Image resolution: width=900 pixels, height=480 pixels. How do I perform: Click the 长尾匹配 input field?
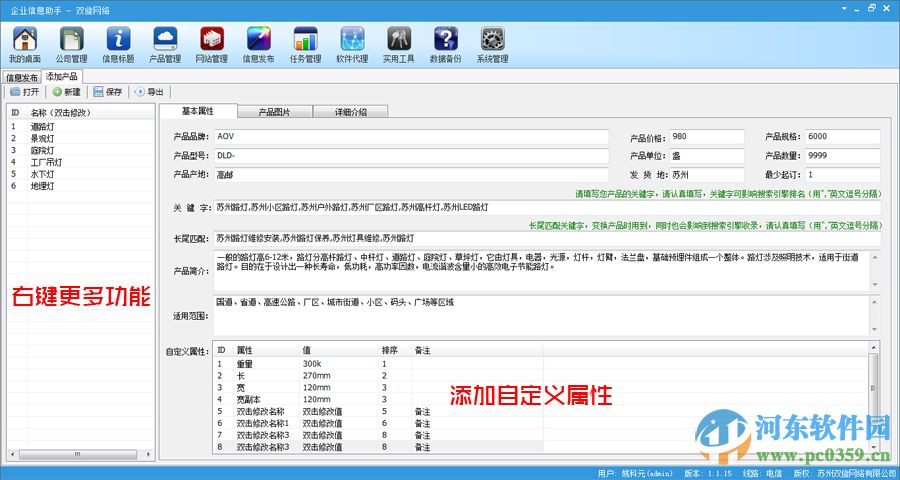(x=548, y=238)
